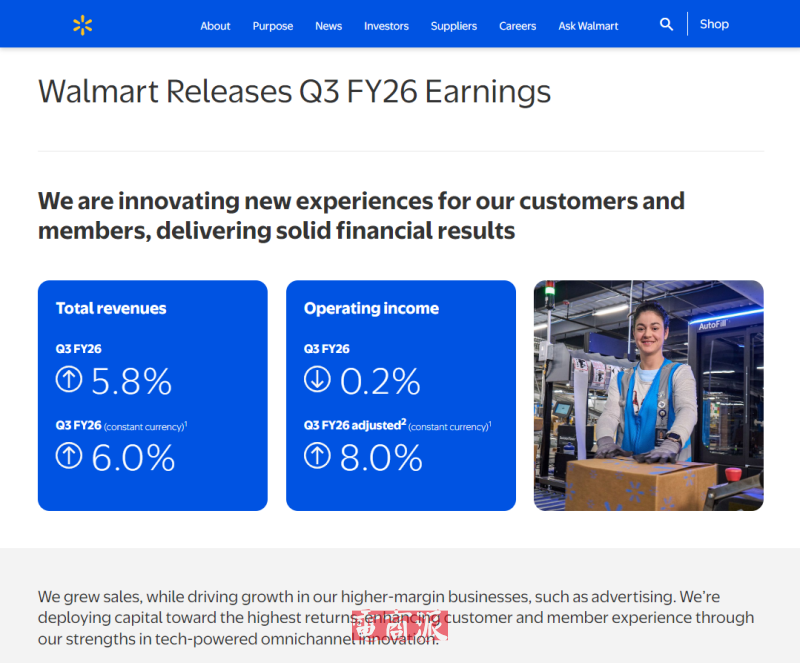Click the red watermark stamp over the paragraph

point(400,624)
